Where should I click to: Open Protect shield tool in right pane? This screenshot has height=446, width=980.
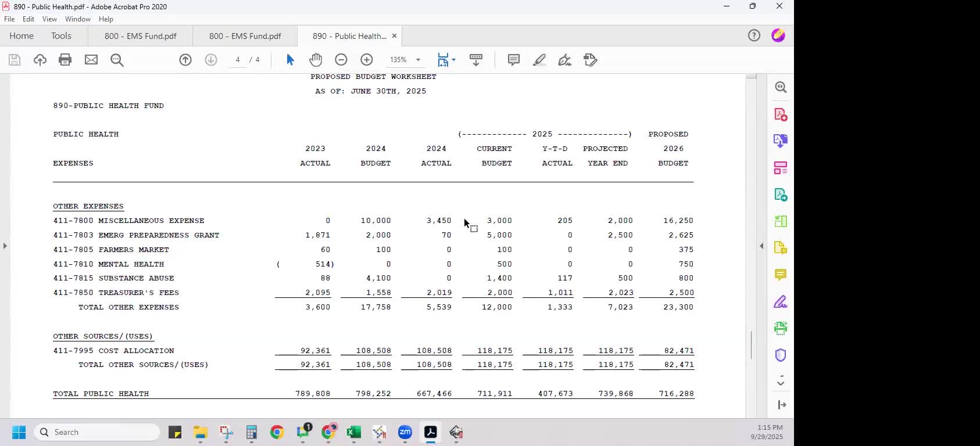point(781,355)
